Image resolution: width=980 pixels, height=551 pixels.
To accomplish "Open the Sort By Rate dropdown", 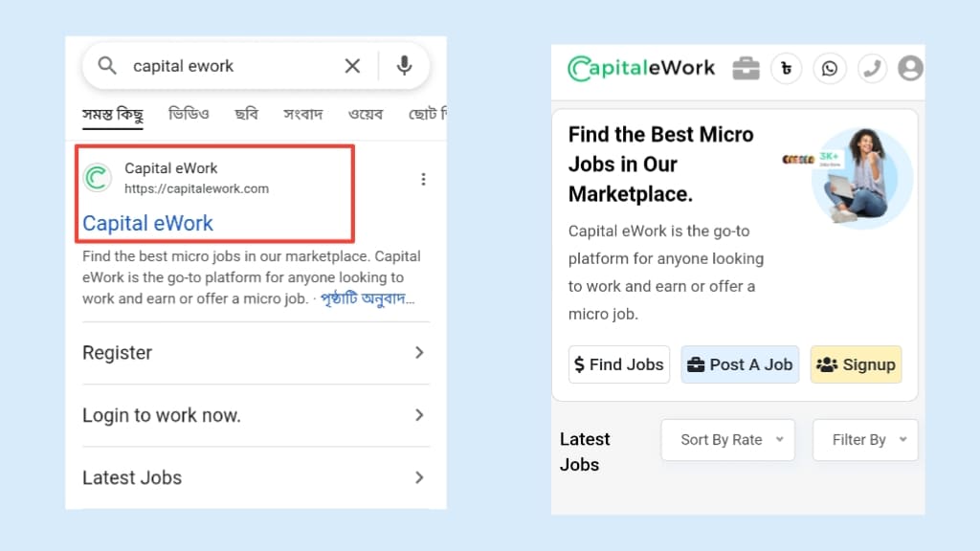I will click(727, 440).
